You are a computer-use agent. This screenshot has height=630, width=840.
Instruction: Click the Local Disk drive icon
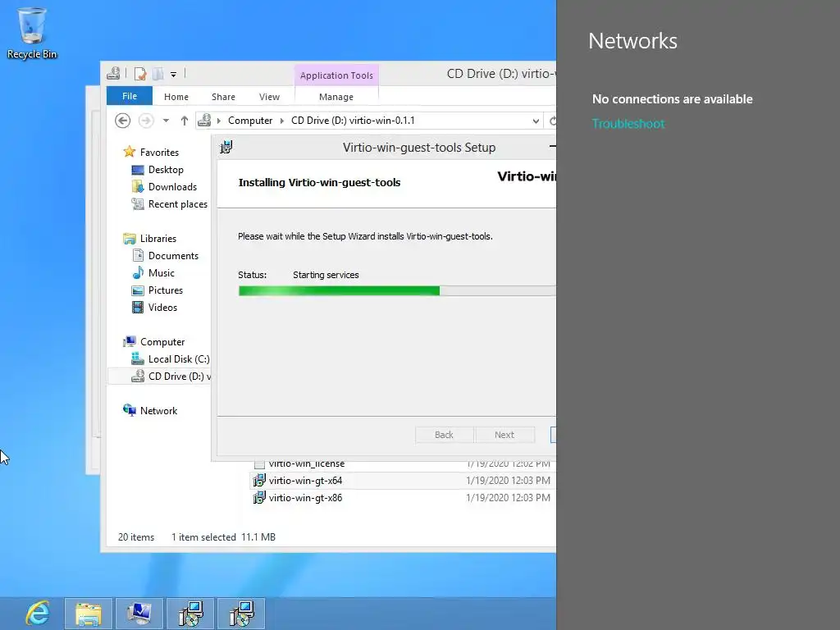(138, 359)
